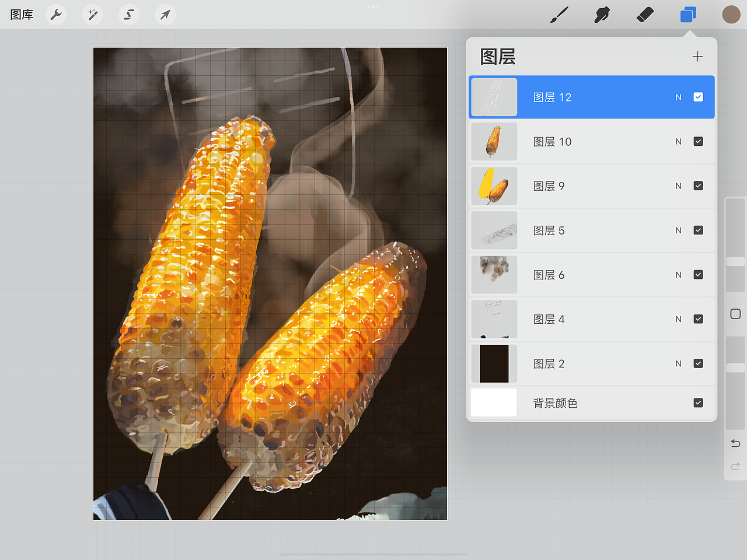Select the 背景颜色 label
The image size is (747, 560).
click(x=555, y=403)
